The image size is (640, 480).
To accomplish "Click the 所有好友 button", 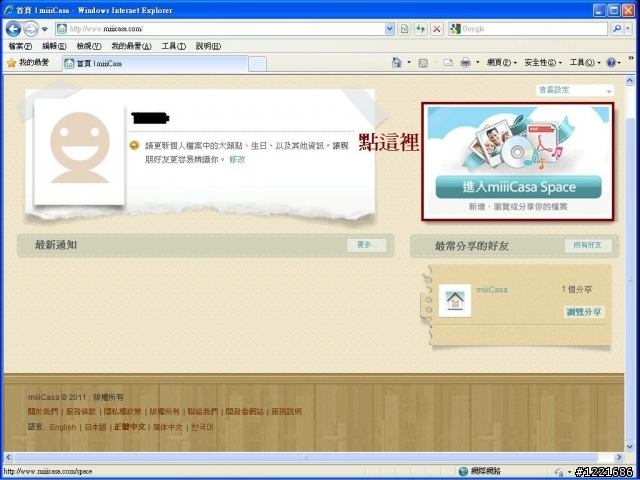I will pyautogui.click(x=588, y=245).
